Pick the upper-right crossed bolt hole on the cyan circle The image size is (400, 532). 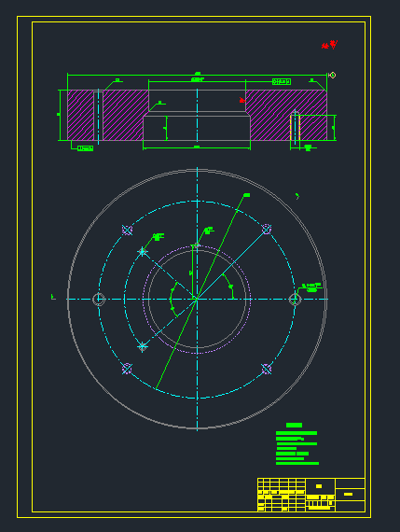click(267, 230)
